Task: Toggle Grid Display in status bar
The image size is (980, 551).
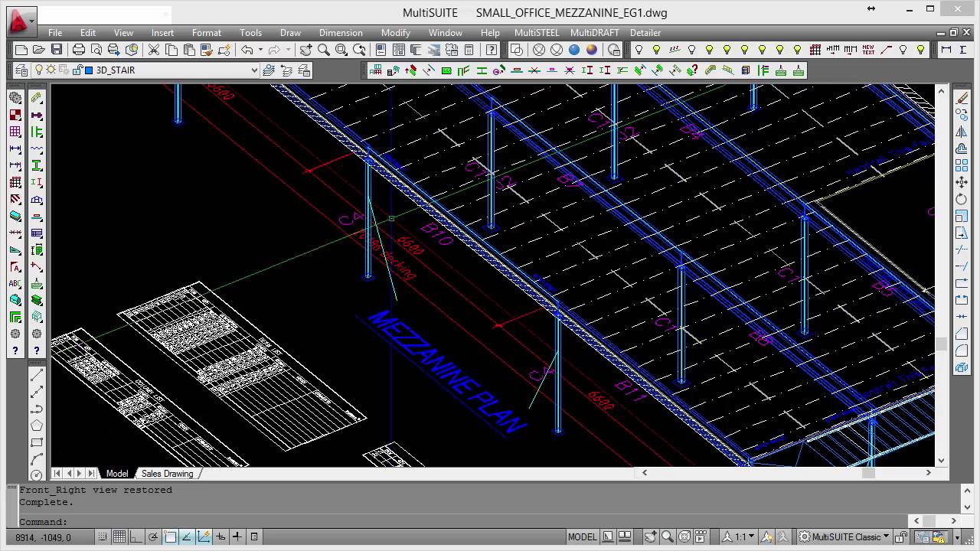Action: 119,537
